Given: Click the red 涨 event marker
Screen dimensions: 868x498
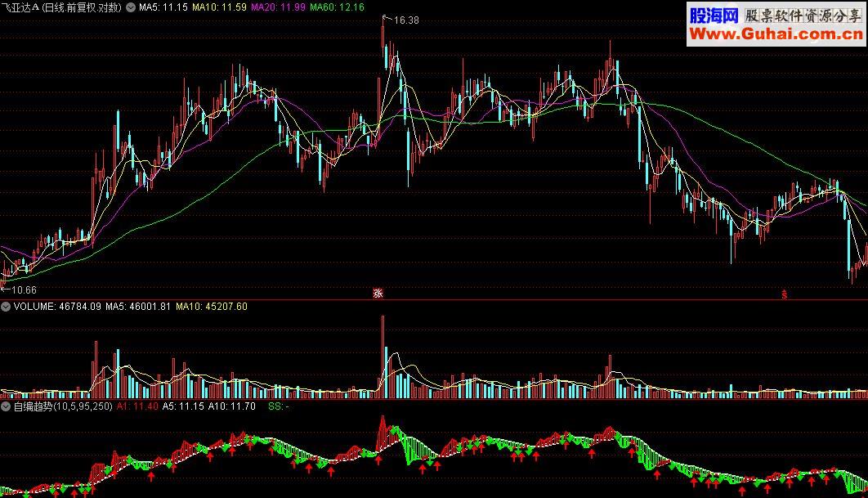Looking at the screenshot, I should tap(378, 293).
